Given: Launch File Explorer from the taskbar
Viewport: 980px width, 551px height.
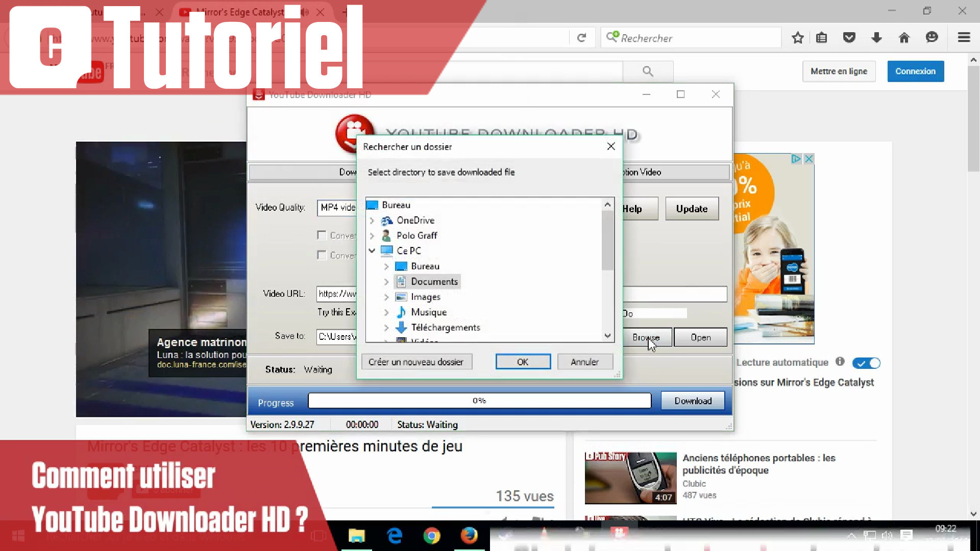Looking at the screenshot, I should coord(356,536).
